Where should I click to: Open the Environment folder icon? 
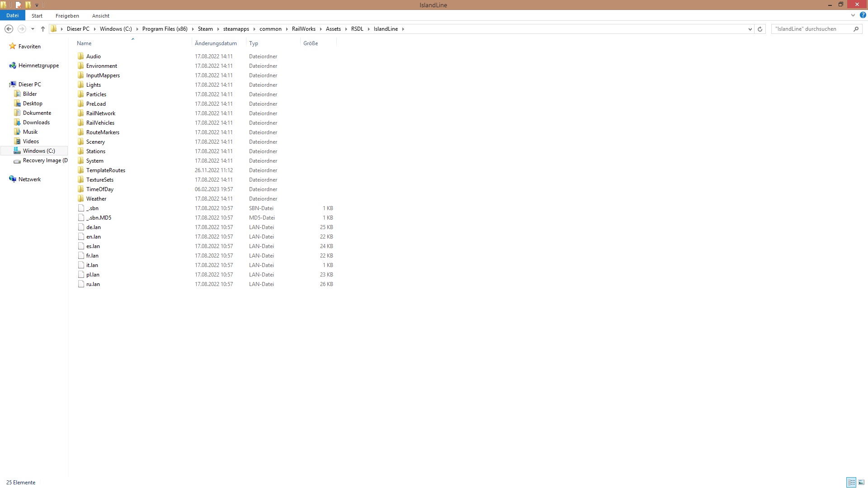click(x=81, y=66)
